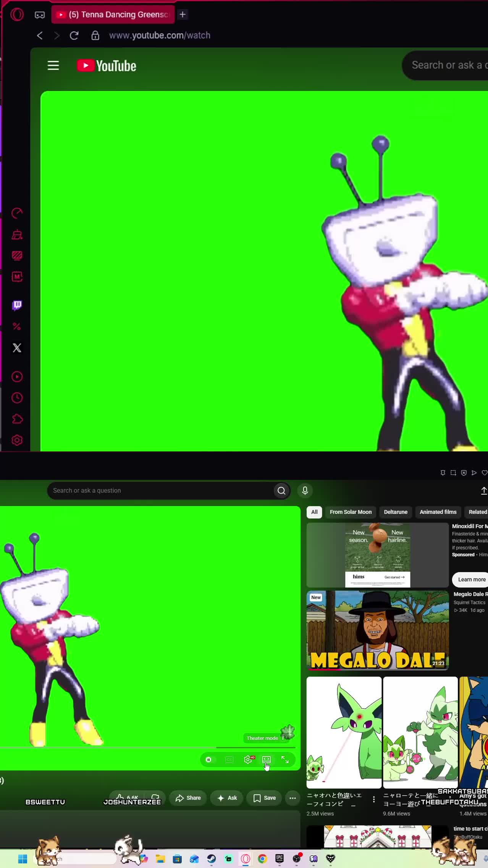Select the From Solar Moon chip
Screen dimensions: 488x868
(351, 512)
